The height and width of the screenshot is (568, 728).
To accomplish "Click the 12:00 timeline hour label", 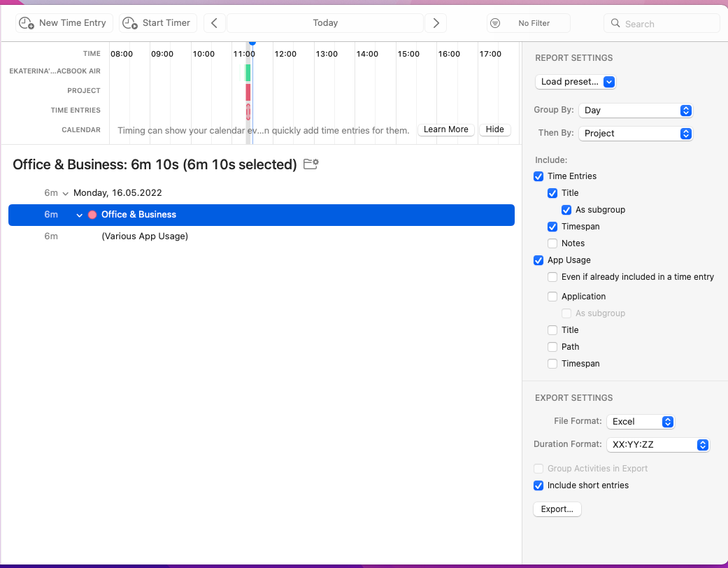I will click(x=285, y=55).
